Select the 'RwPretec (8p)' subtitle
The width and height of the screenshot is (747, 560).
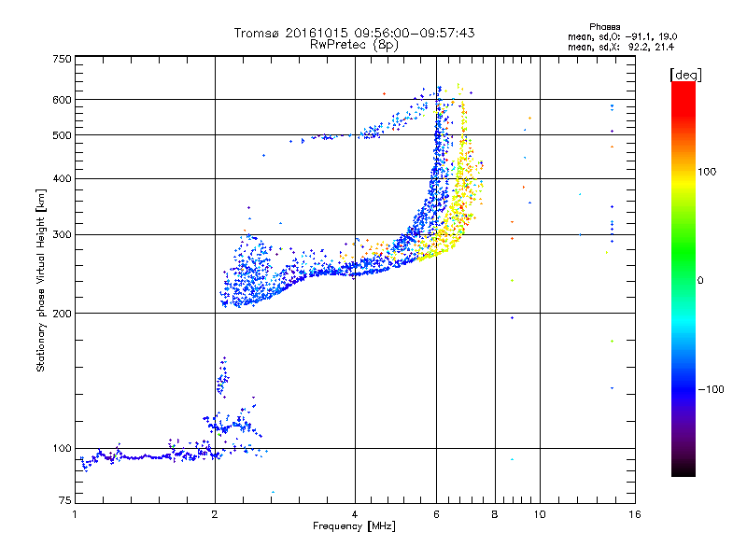[354, 45]
